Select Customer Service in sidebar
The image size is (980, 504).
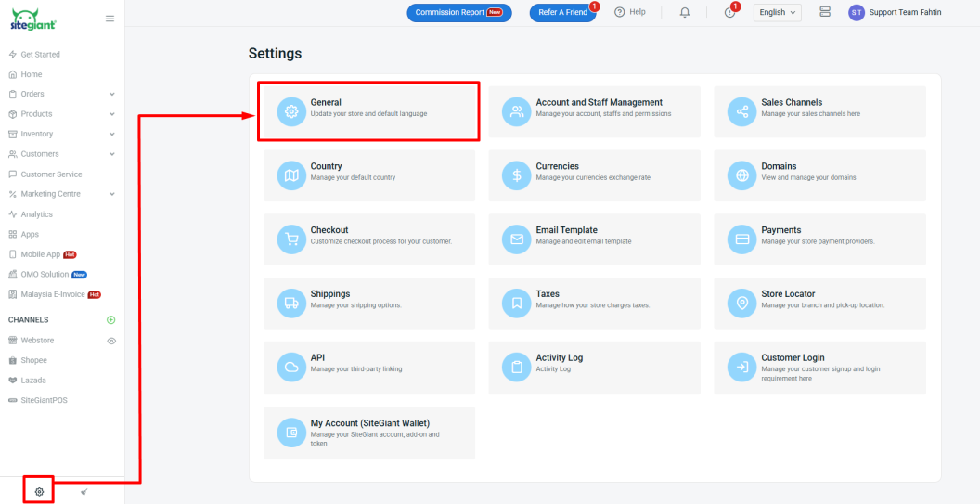(x=51, y=174)
